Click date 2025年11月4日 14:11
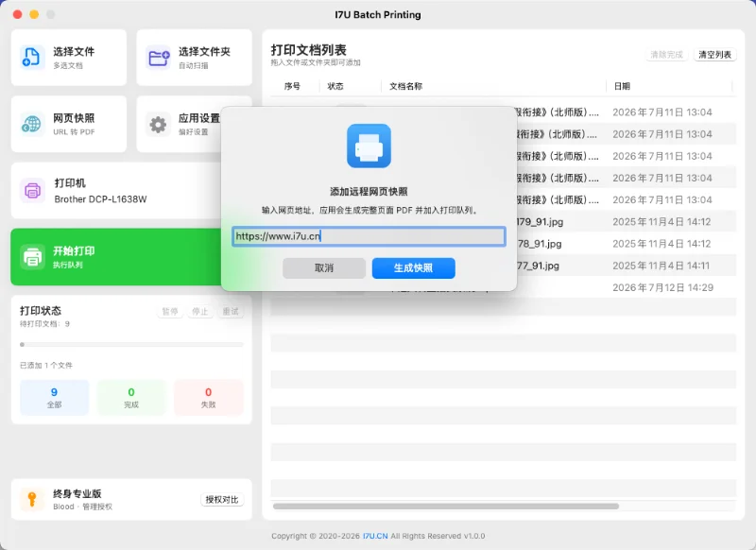This screenshot has height=550, width=756. pos(661,266)
